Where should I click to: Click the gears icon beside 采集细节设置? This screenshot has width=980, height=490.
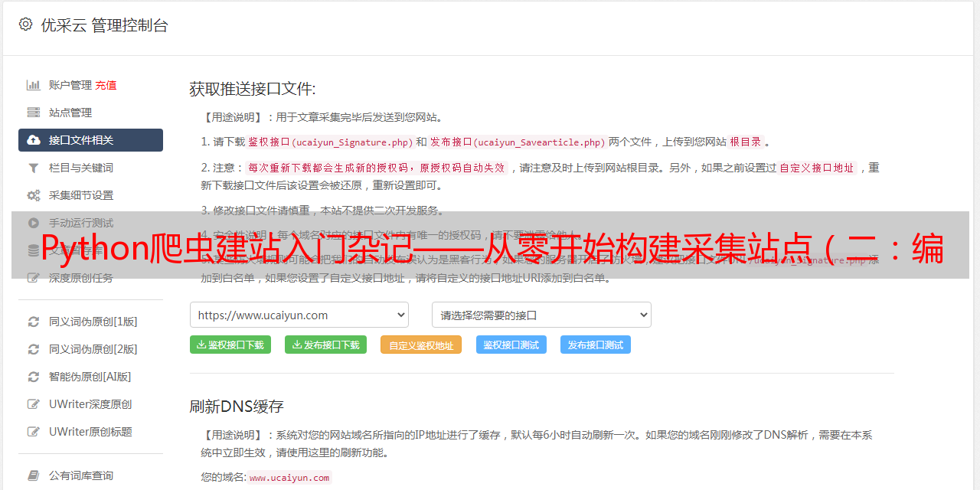pyautogui.click(x=34, y=195)
